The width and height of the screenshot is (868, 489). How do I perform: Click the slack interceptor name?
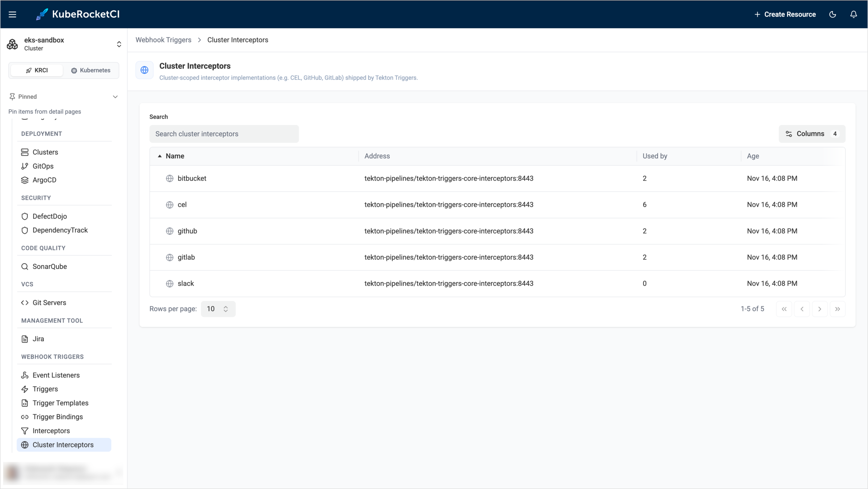tap(186, 283)
